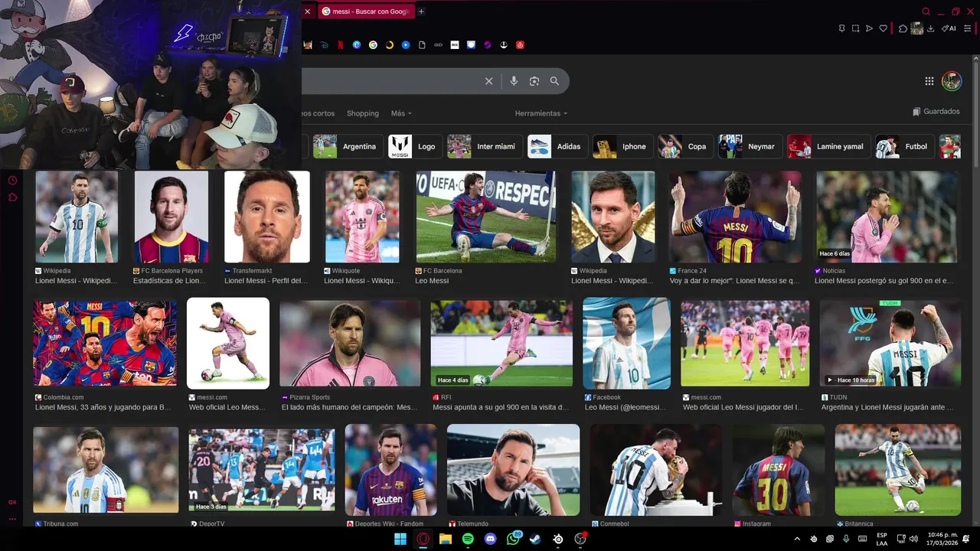The width and height of the screenshot is (980, 551).
Task: Expand the Más menu
Action: point(401,113)
